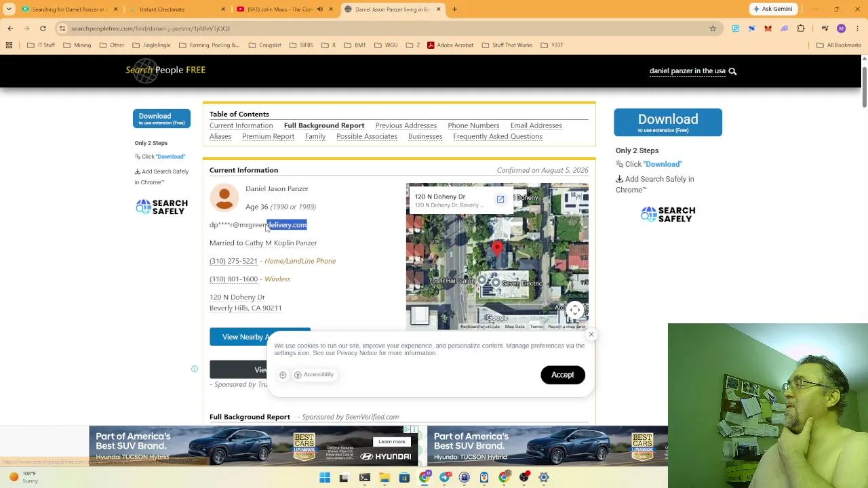Open a new browser tab

click(x=454, y=9)
